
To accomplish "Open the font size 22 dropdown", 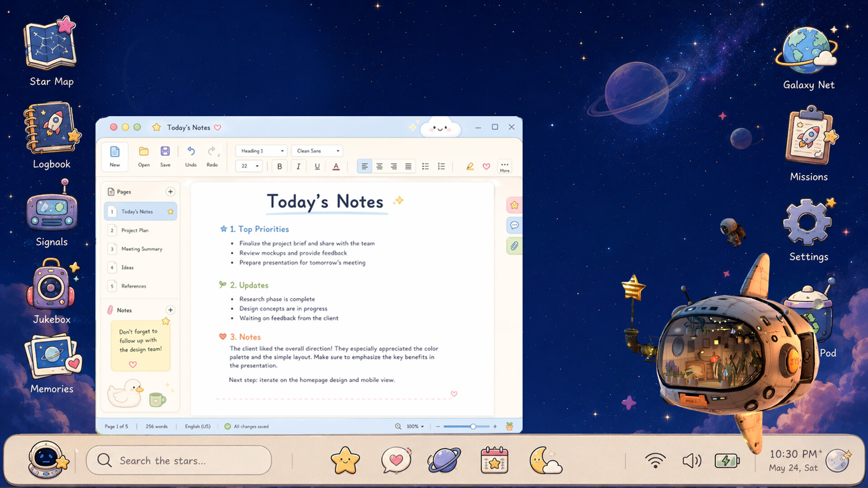I will 249,166.
